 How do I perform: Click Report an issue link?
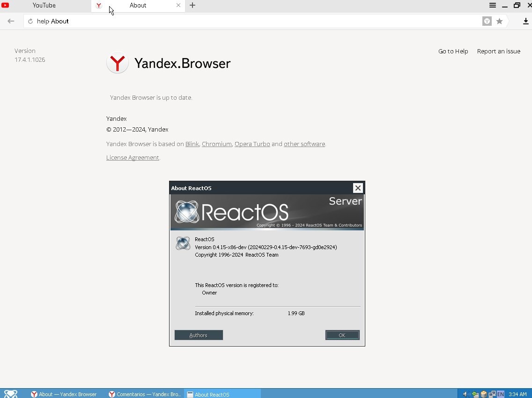pos(498,51)
